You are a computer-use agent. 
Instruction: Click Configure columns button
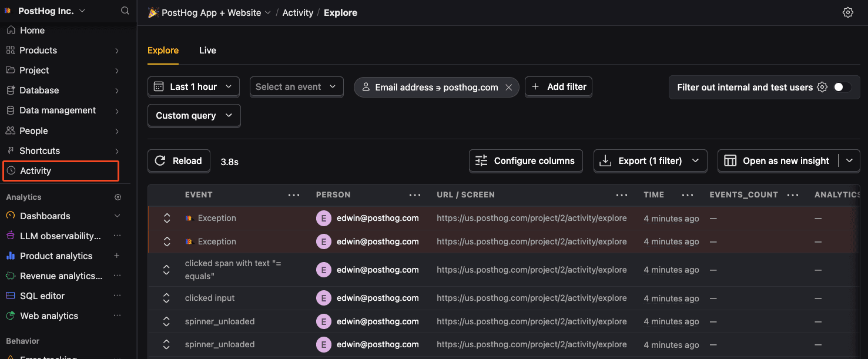[x=525, y=161]
